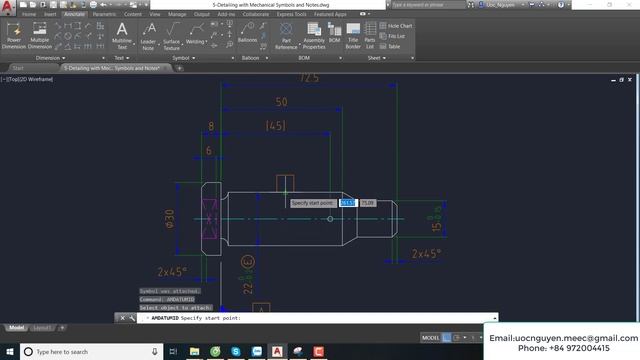The width and height of the screenshot is (640, 360).
Task: Click the Windows Start button
Action: [x=10, y=351]
